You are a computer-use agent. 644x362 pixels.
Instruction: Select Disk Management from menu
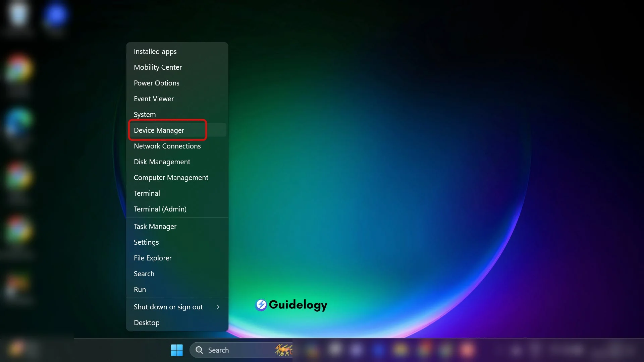tap(162, 161)
